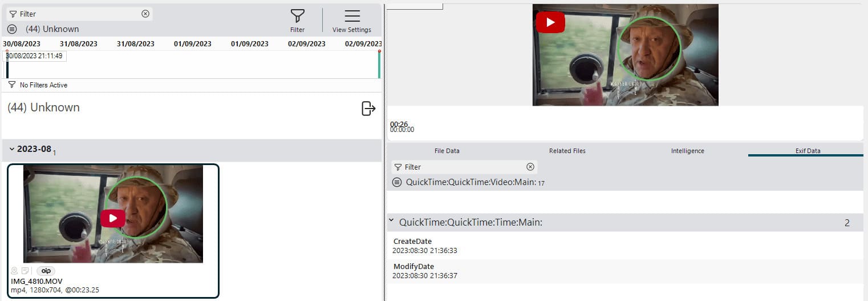This screenshot has height=301, width=868.
Task: Play the IMG_4810.MOV thumbnail video
Action: [x=113, y=218]
